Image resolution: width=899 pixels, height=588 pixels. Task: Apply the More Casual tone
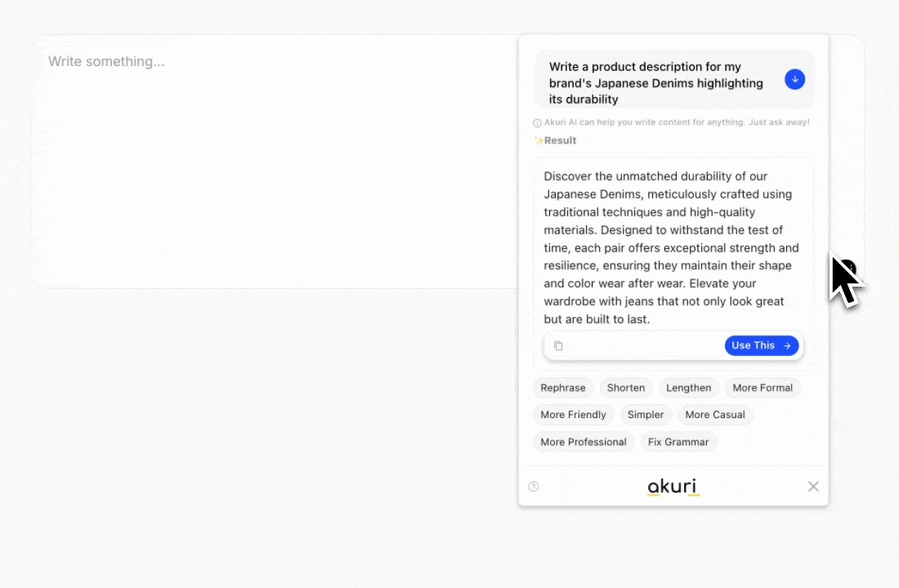715,415
